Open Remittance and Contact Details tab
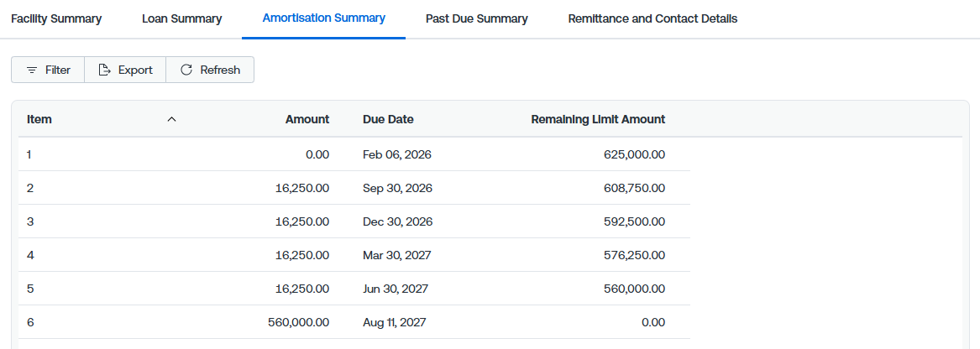Screen dimensions: 980x349 click(x=652, y=18)
